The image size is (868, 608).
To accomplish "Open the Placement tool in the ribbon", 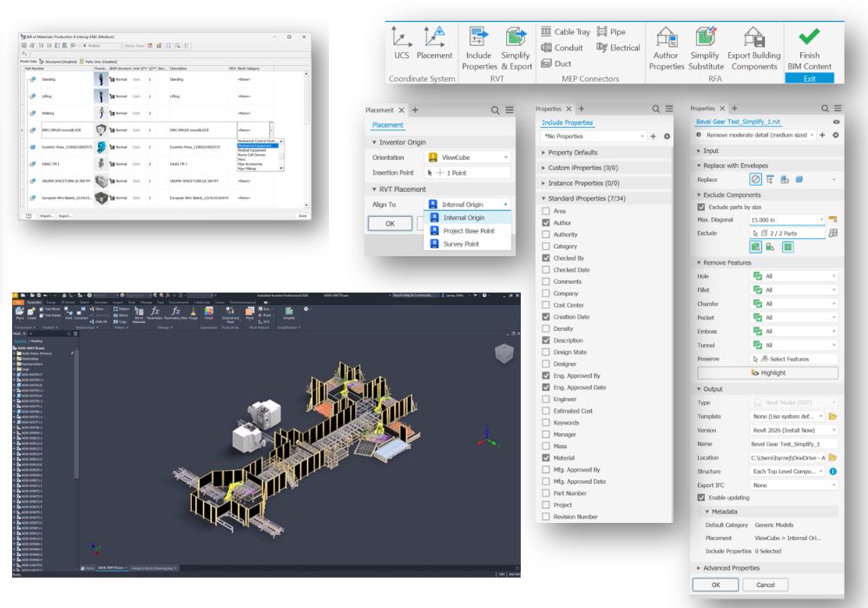I will coord(434,37).
